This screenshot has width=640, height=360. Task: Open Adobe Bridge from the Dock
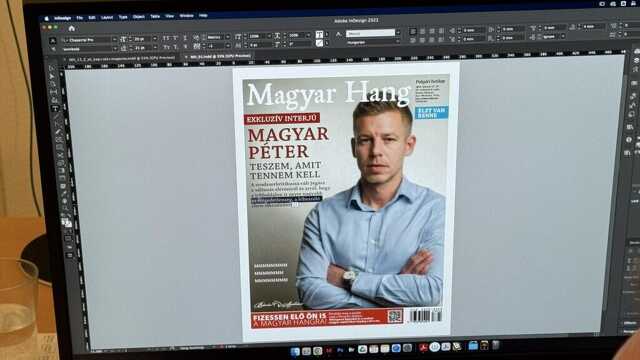(351, 350)
